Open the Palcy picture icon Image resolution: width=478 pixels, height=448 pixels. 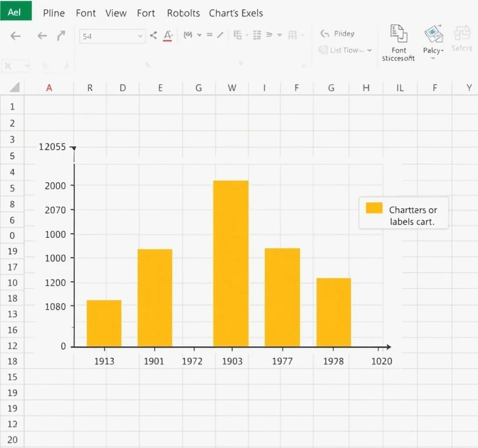(x=433, y=35)
